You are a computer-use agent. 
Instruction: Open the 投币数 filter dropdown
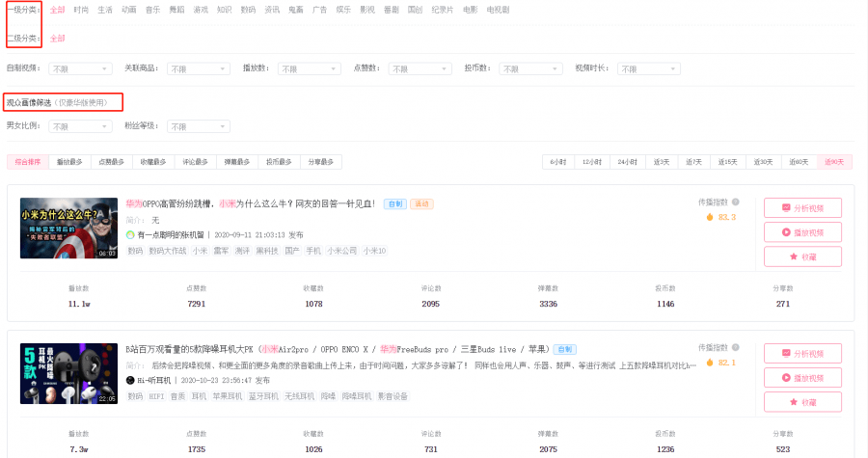[530, 68]
